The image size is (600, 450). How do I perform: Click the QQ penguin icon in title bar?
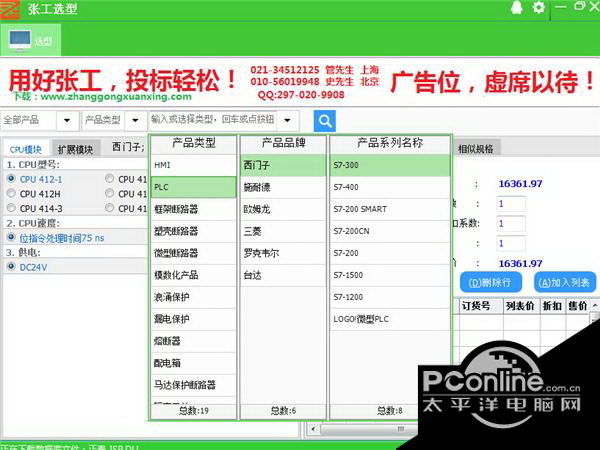pyautogui.click(x=517, y=7)
